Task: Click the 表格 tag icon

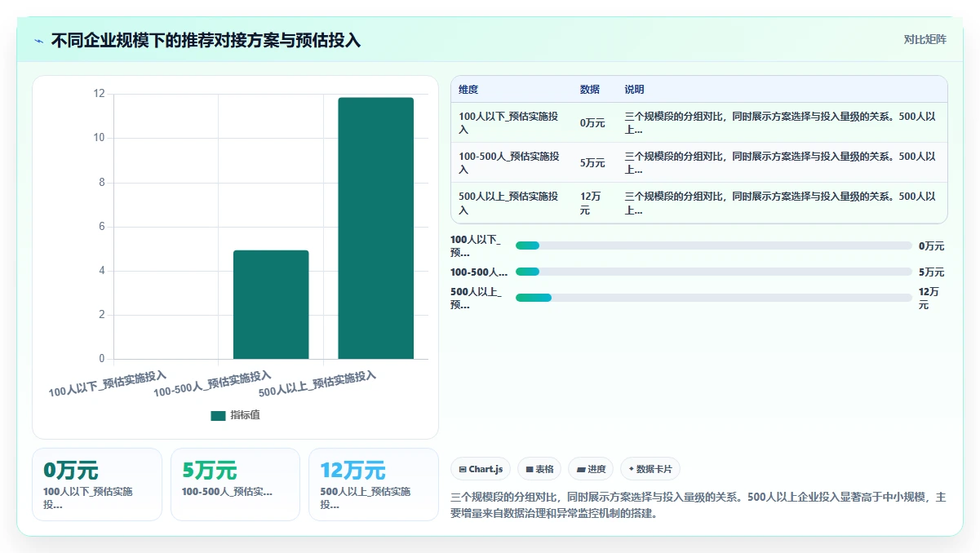Action: [530, 470]
